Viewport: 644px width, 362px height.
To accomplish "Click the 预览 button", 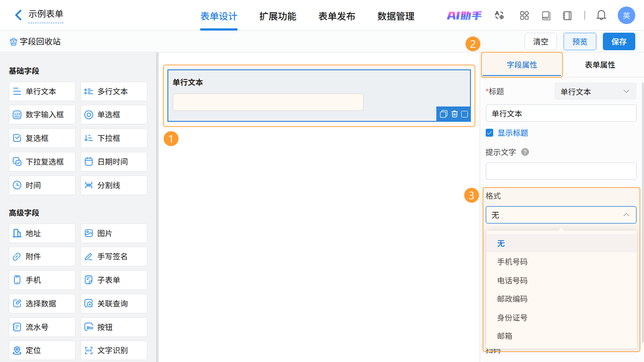I will (x=579, y=42).
